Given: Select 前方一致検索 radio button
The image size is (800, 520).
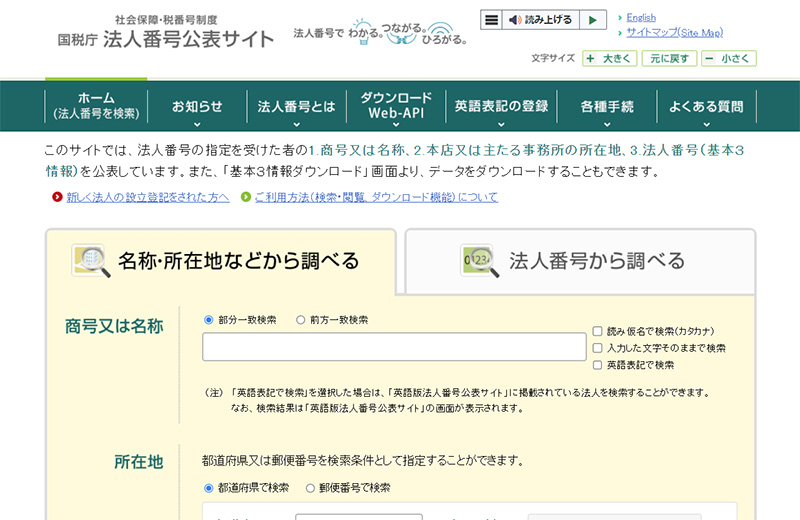Looking at the screenshot, I should pyautogui.click(x=301, y=320).
